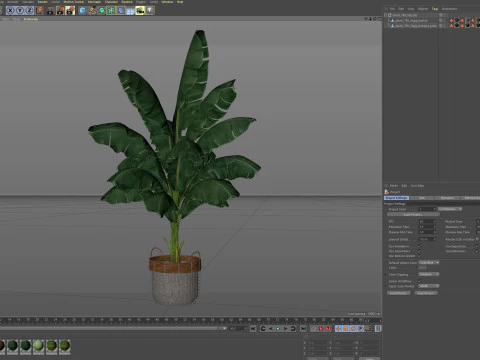
Task: Click the orange timeline layout icon
Action: pos(378,329)
